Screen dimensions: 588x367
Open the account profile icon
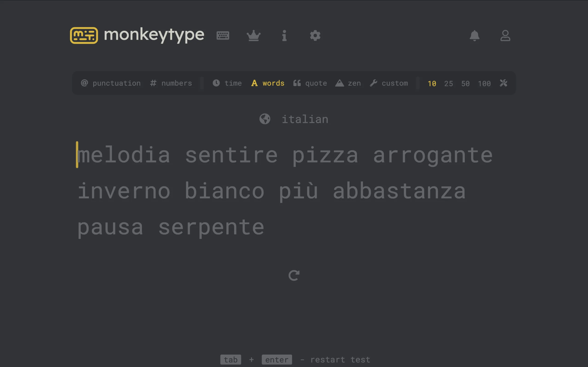505,36
